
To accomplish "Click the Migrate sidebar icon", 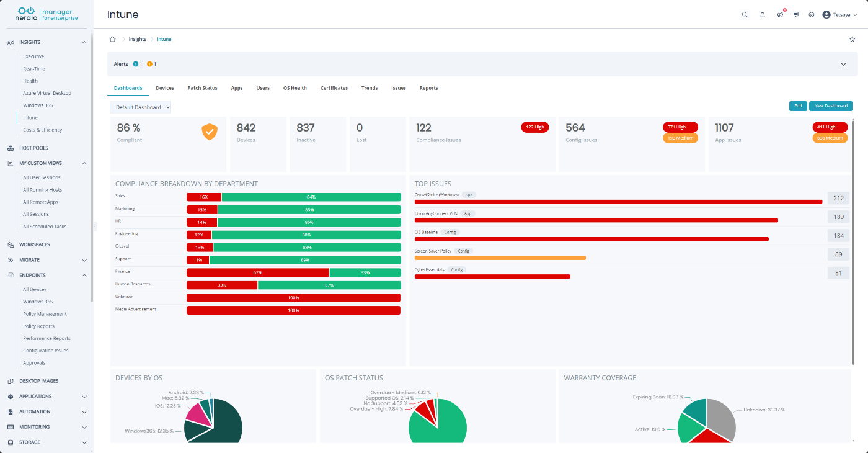I will [11, 260].
